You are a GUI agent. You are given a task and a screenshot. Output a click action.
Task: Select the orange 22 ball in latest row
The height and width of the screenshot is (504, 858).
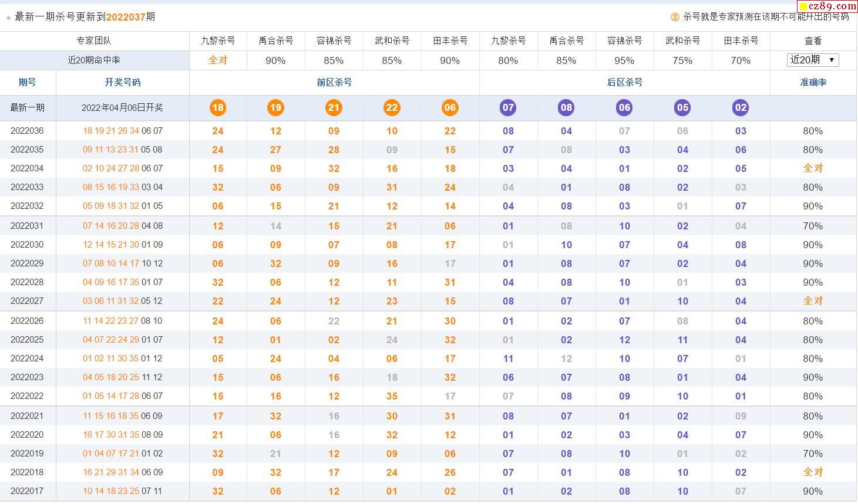392,107
